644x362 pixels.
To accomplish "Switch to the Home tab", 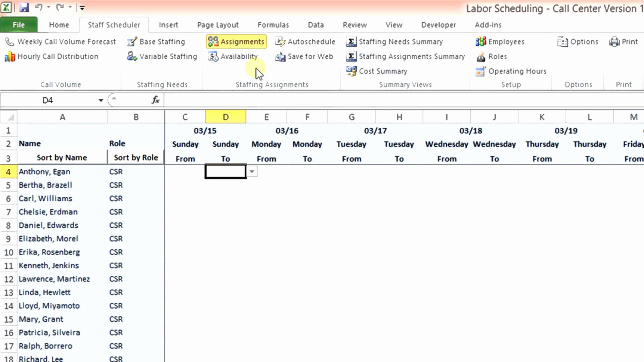I will coord(59,25).
